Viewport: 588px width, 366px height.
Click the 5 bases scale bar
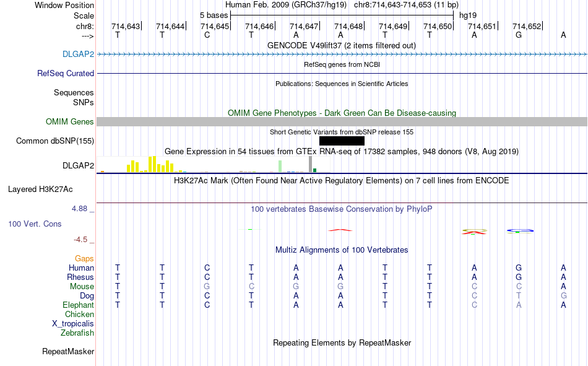[342, 15]
